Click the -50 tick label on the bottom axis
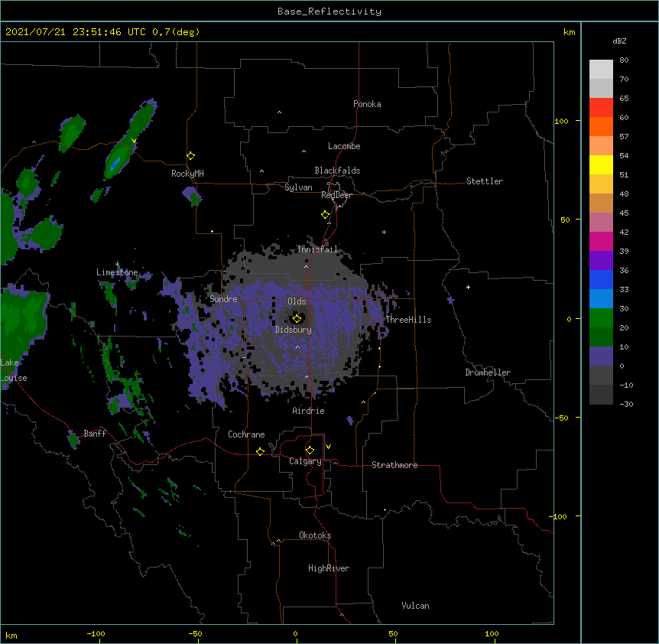This screenshot has height=644, width=659. pos(195,633)
